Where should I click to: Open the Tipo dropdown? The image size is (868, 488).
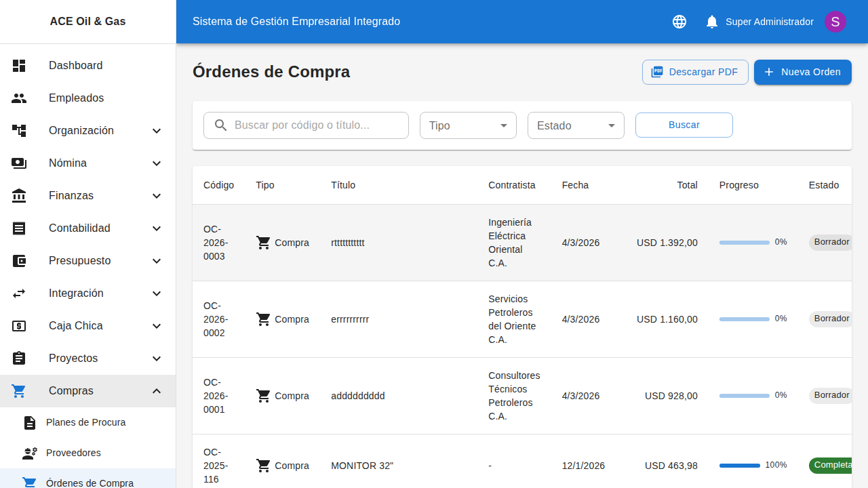(468, 125)
